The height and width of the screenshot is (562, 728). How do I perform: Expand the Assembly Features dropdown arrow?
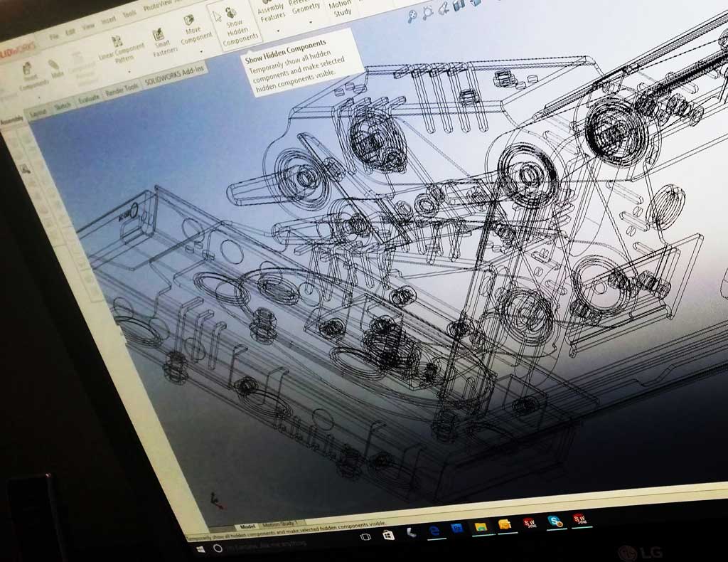(x=278, y=31)
